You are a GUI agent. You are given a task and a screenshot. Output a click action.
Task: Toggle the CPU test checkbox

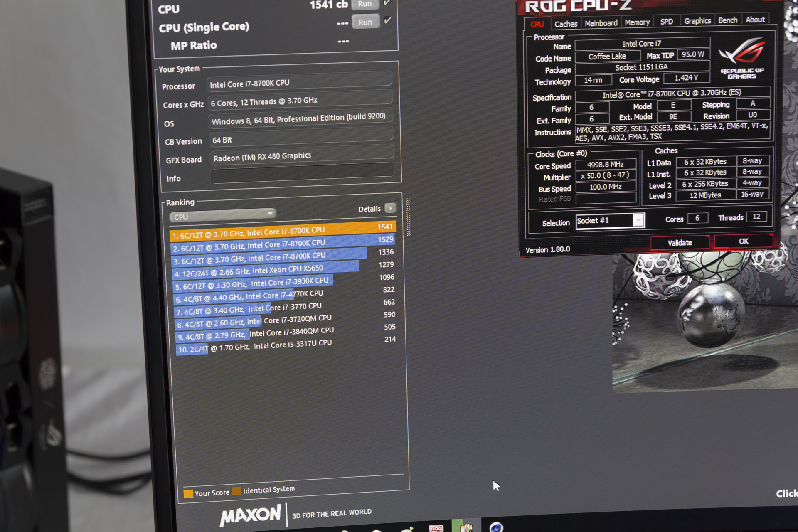387,2
